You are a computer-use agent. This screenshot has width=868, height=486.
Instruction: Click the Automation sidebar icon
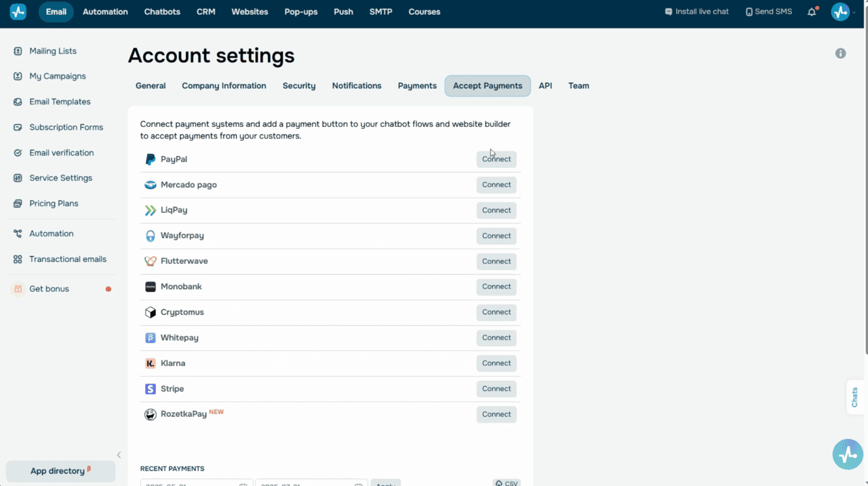point(18,233)
